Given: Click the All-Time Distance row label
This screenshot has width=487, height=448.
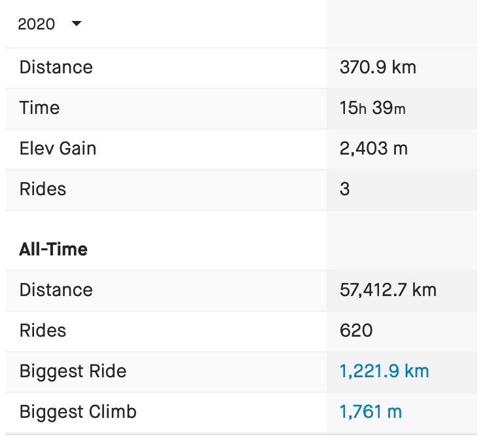Looking at the screenshot, I should (56, 290).
